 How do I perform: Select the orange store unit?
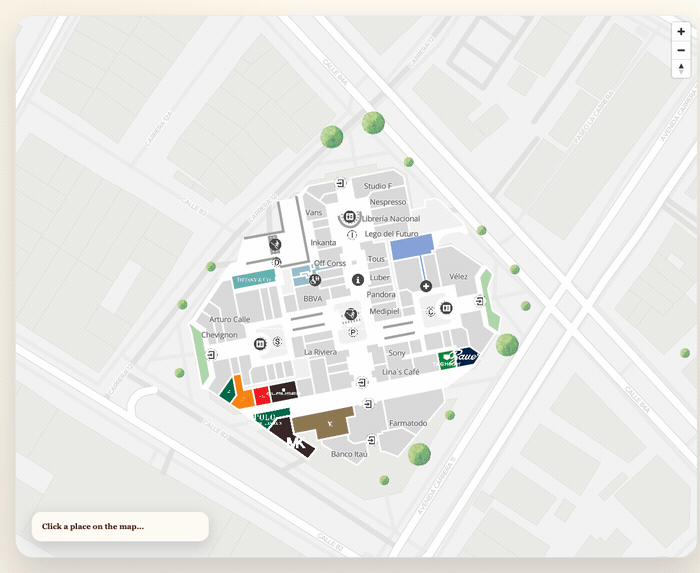coord(242,394)
